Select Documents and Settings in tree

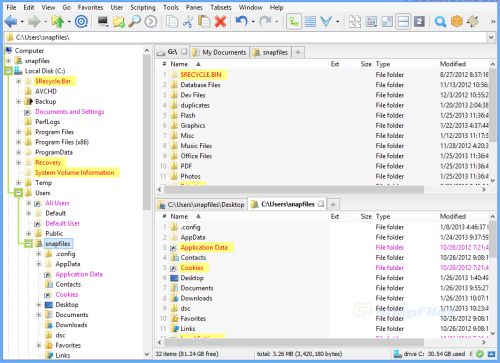(70, 112)
